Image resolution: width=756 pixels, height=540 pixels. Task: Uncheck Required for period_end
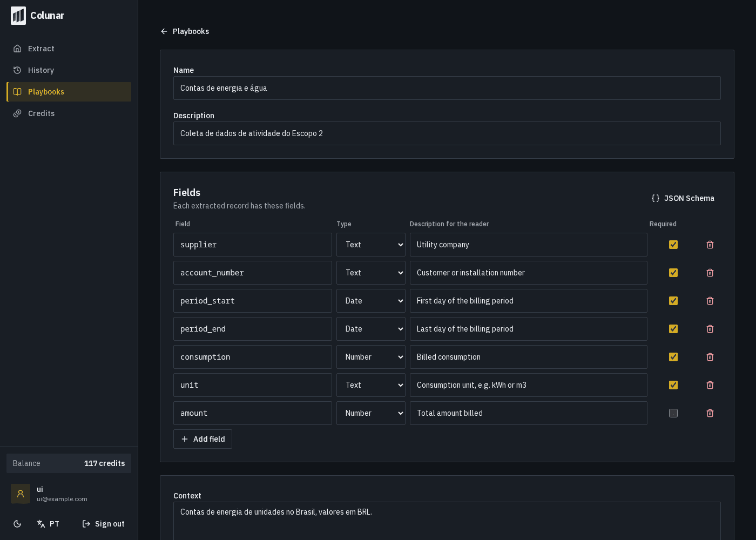click(x=673, y=329)
